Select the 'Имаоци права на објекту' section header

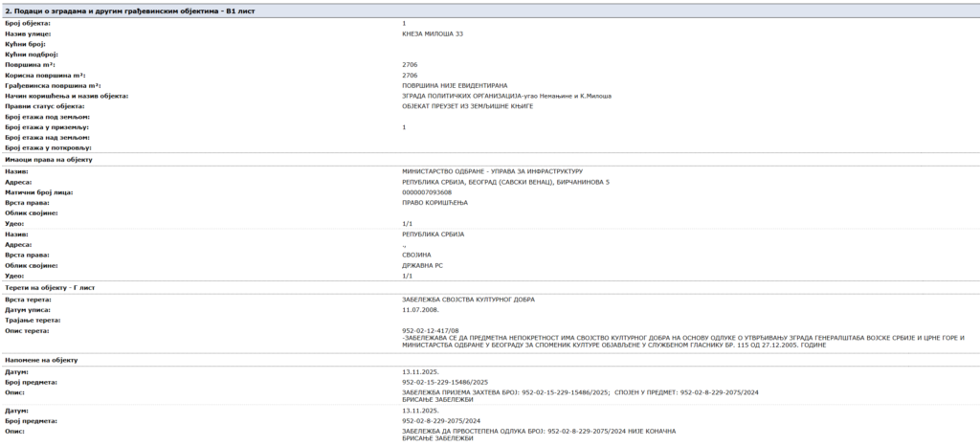click(48, 159)
